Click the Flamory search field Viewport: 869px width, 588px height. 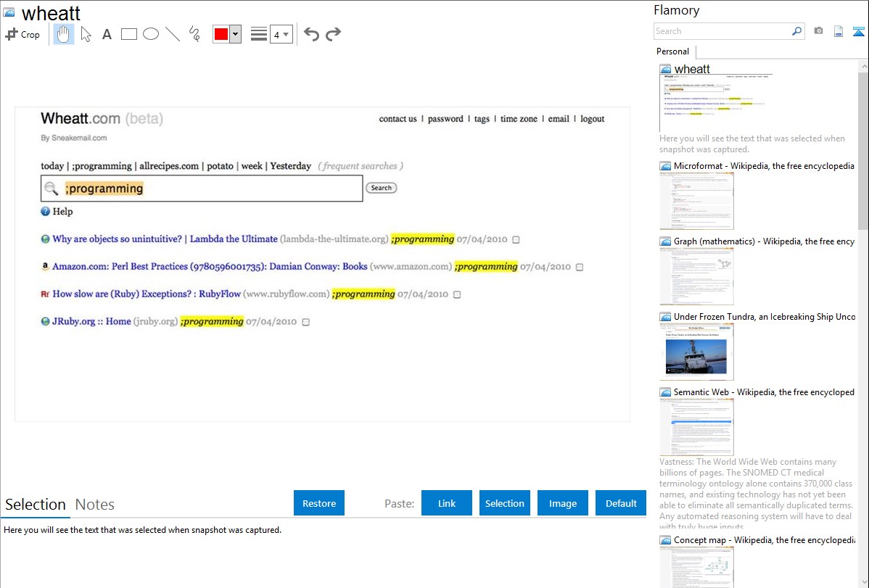[x=722, y=31]
